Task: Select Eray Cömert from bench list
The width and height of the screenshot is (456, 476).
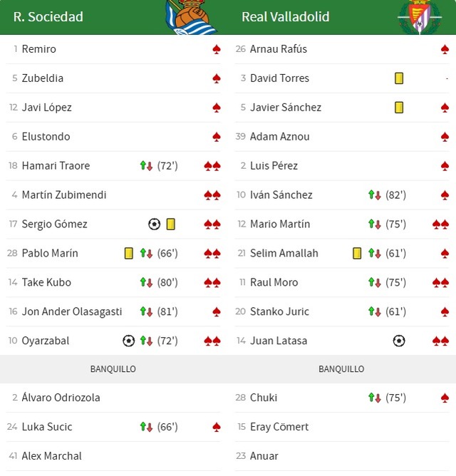Action: (279, 427)
